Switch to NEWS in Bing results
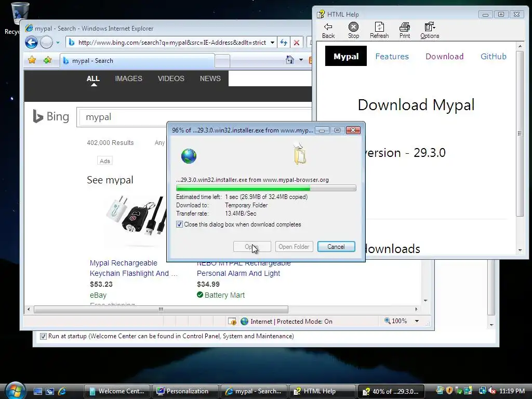Screen dimensions: 532x399 [x=210, y=78]
